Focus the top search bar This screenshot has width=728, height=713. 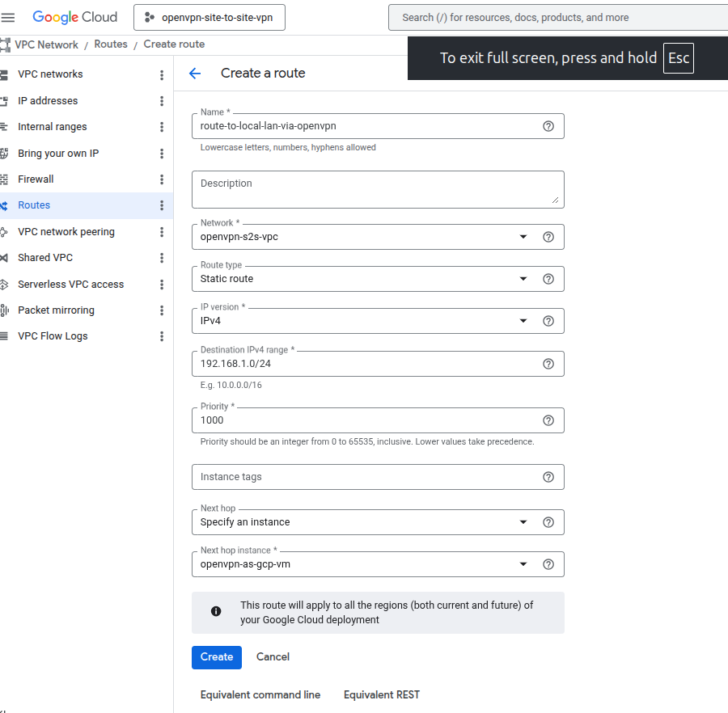pyautogui.click(x=557, y=18)
